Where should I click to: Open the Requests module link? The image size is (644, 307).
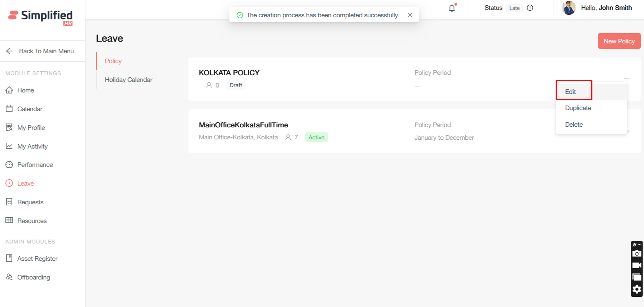pyautogui.click(x=30, y=202)
